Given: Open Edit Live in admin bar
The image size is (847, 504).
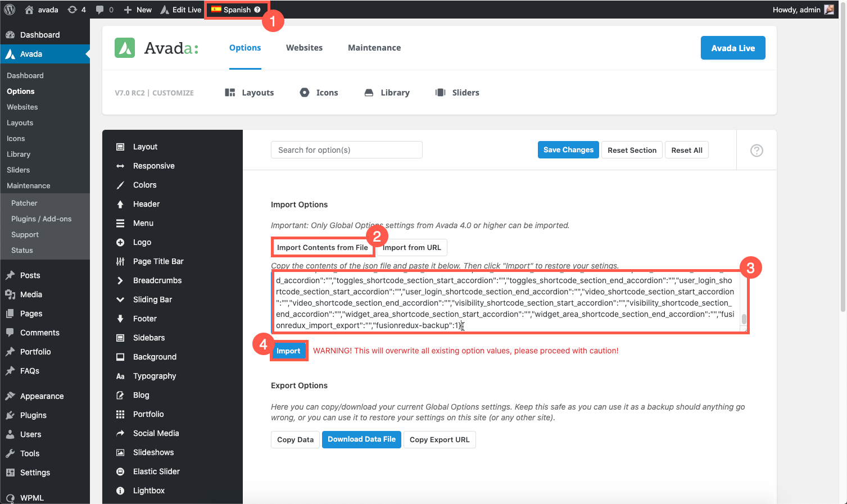Looking at the screenshot, I should click(180, 10).
